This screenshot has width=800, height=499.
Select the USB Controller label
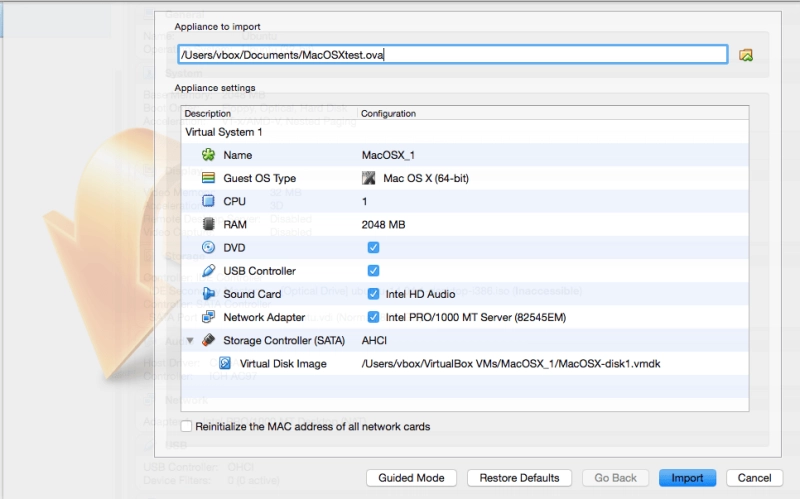coord(260,271)
